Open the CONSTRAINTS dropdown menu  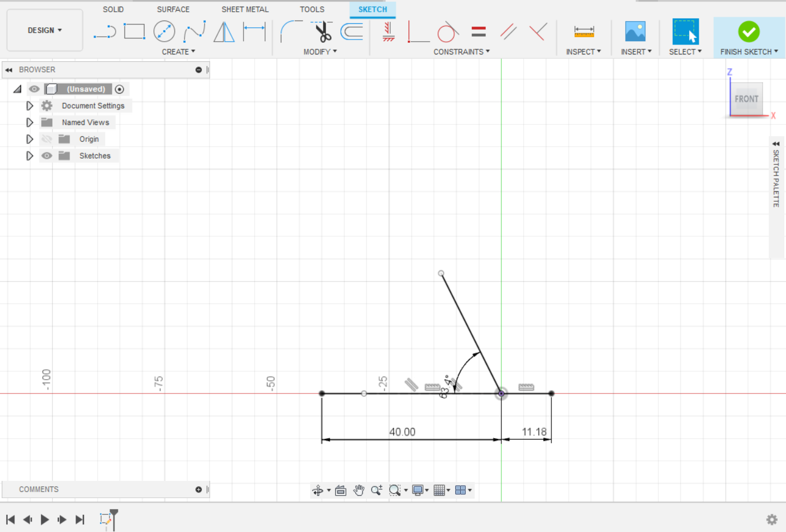(x=461, y=52)
